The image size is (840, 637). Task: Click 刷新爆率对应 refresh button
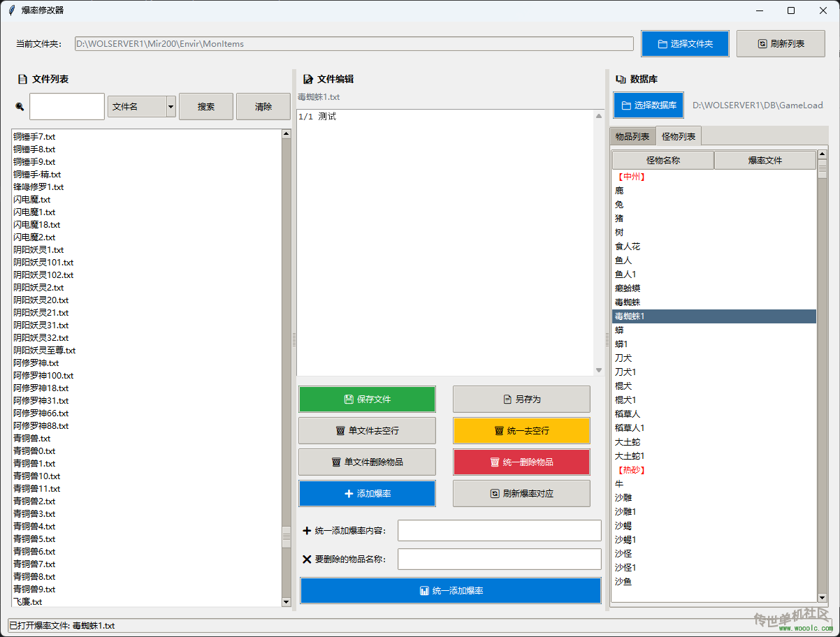(521, 494)
